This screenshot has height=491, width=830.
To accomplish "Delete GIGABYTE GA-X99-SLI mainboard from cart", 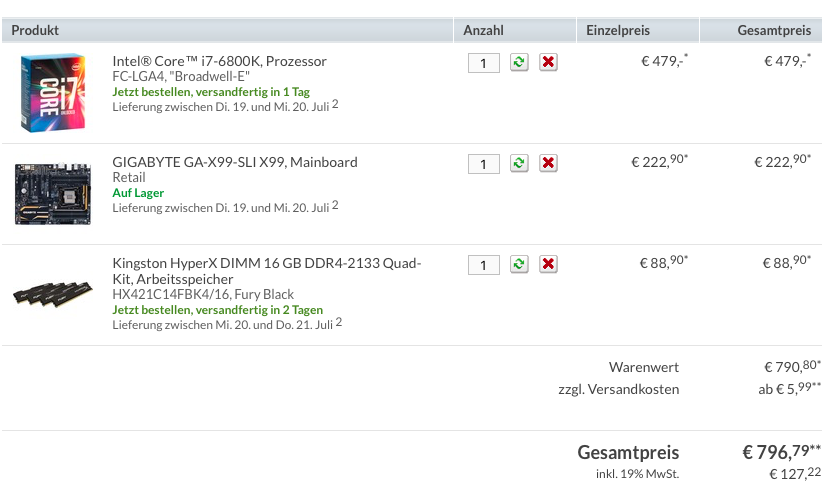I will [x=548, y=163].
